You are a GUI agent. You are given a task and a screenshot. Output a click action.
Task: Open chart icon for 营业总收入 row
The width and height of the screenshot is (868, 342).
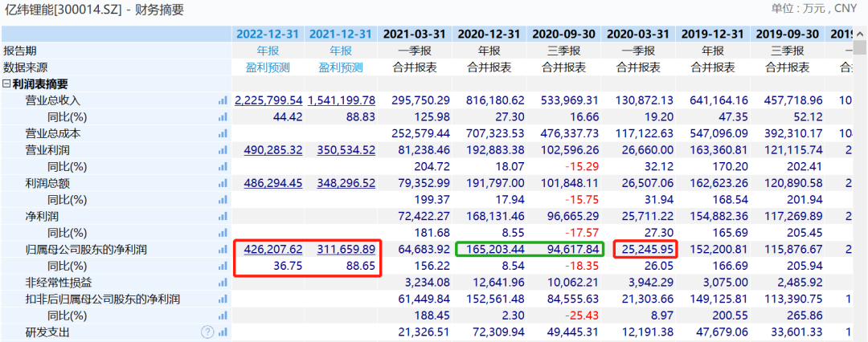tap(223, 100)
